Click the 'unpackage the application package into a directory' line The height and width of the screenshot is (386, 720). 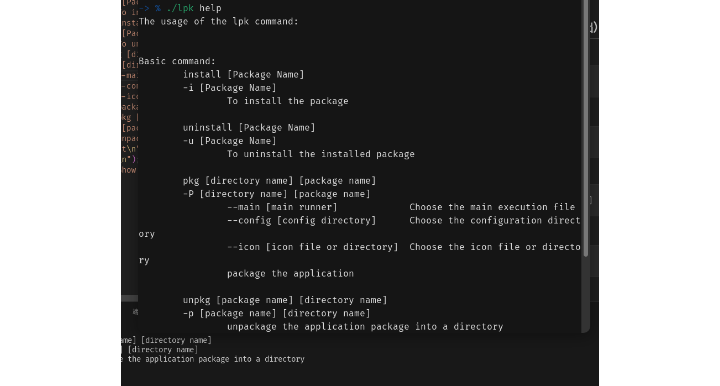tap(365, 327)
